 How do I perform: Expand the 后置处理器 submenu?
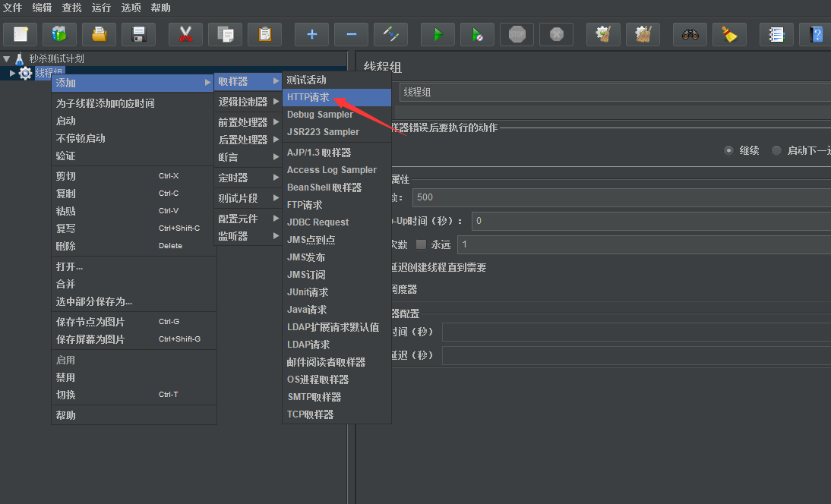(x=248, y=140)
